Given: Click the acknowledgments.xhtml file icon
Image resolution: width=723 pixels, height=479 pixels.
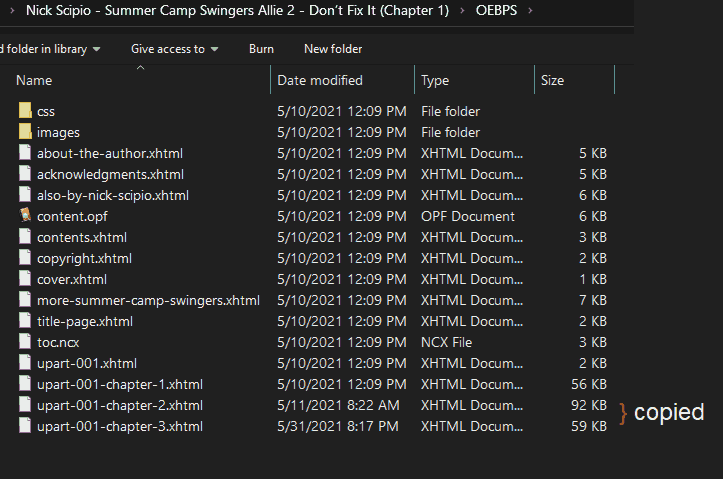Looking at the screenshot, I should pos(25,174).
